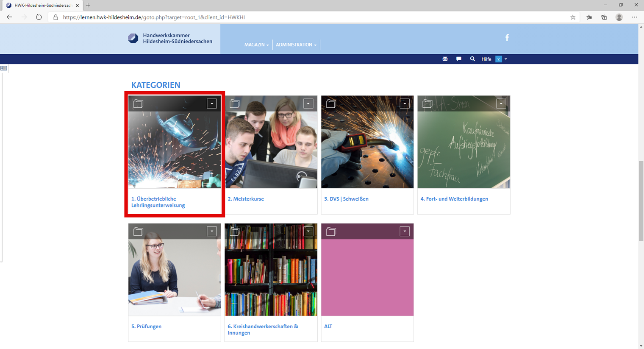The height and width of the screenshot is (349, 644).
Task: Reload the page with refresh icon
Action: click(x=39, y=17)
